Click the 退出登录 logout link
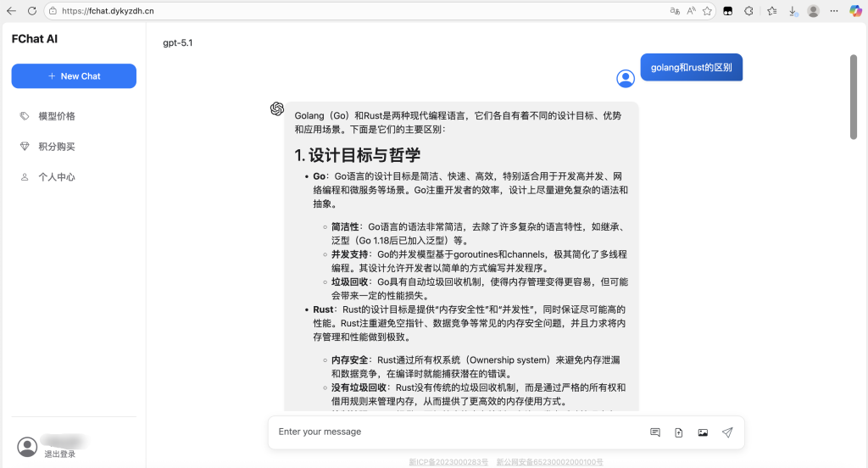868x468 pixels. click(x=60, y=454)
